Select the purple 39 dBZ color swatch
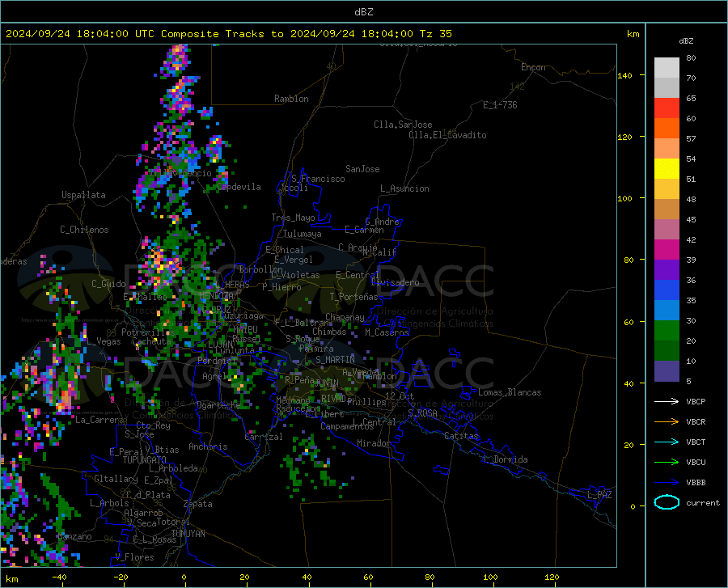728x588 pixels. (667, 270)
